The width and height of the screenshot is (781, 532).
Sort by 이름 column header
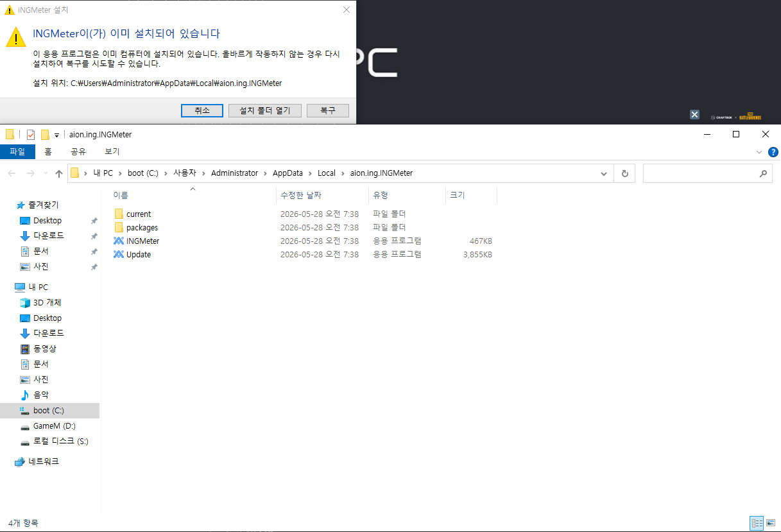[x=121, y=195]
